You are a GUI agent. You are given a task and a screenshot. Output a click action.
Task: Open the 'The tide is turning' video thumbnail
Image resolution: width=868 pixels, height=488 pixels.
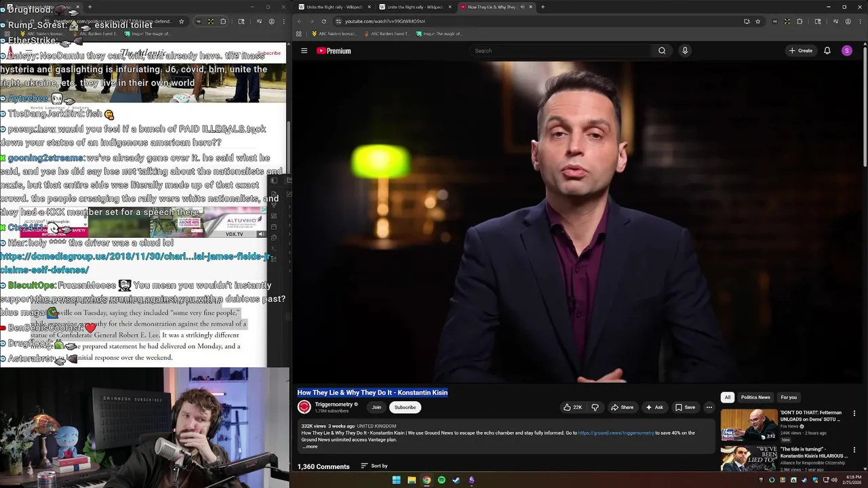749,458
